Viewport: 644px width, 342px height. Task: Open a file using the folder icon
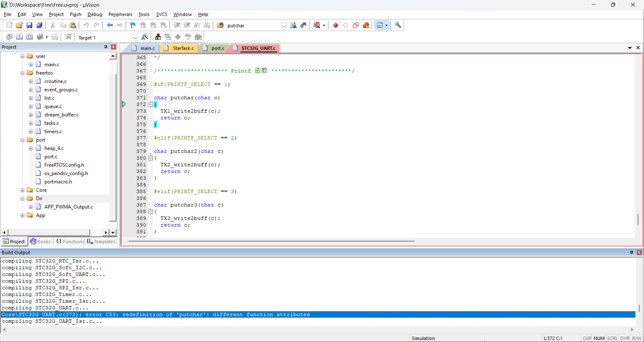point(19,25)
